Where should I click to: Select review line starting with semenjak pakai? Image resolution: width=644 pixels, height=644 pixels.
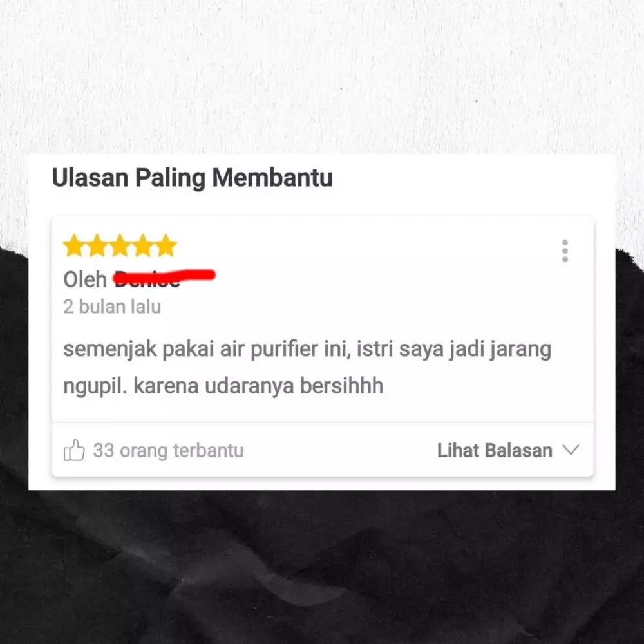click(307, 350)
